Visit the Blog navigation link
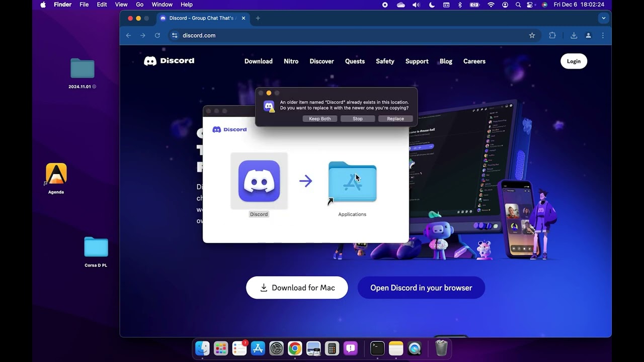Screen dimensions: 644x362 pyautogui.click(x=446, y=61)
